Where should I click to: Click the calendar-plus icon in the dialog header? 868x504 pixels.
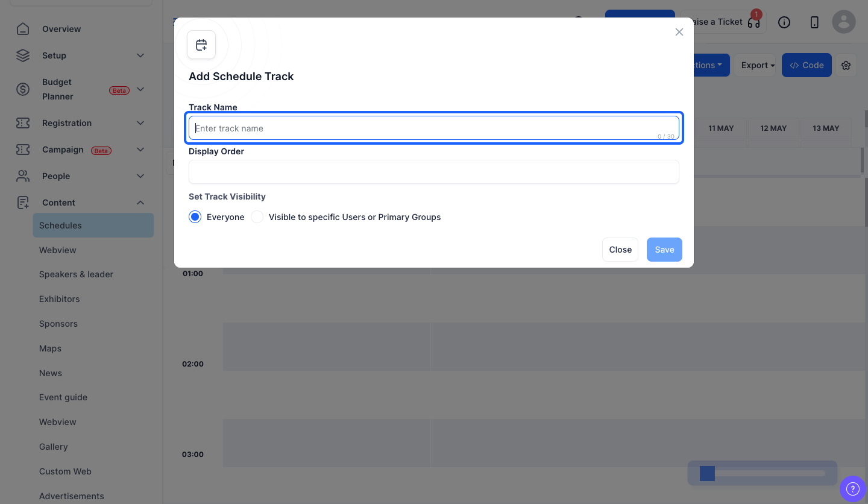point(201,45)
